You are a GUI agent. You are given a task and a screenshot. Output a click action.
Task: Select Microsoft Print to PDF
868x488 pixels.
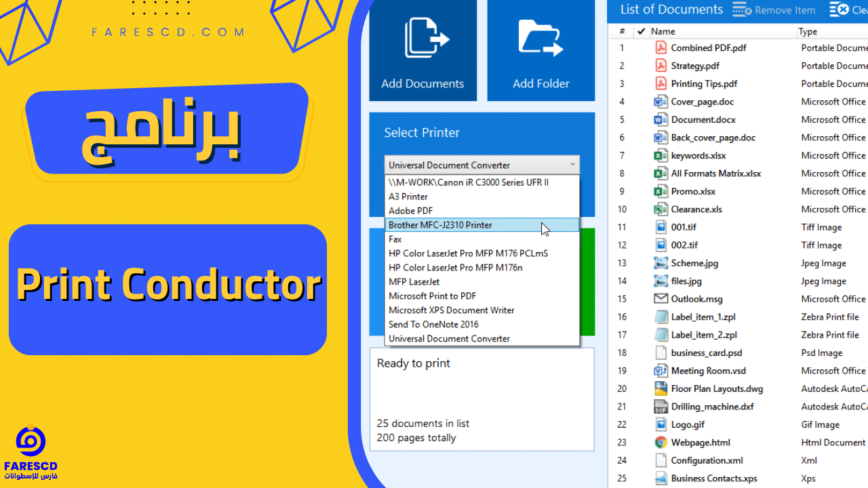tap(481, 296)
